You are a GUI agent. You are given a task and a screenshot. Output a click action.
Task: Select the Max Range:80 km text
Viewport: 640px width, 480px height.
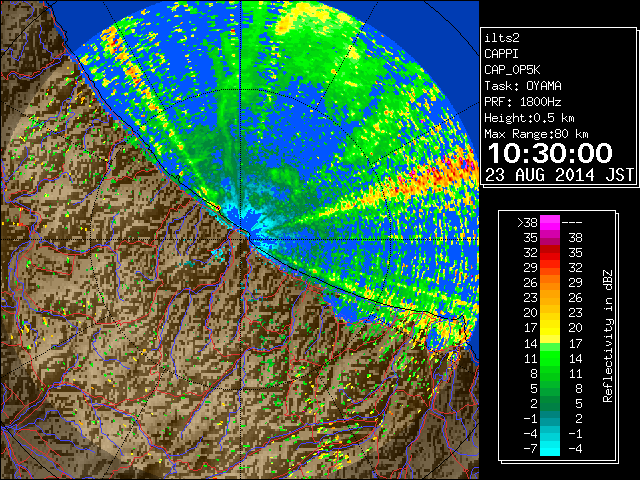[x=536, y=134]
